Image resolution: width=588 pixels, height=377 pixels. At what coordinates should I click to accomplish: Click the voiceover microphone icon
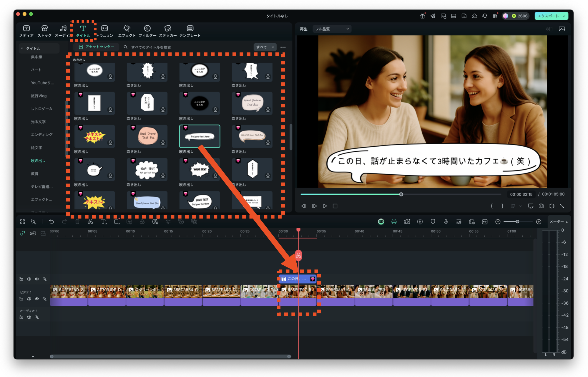[x=446, y=221]
